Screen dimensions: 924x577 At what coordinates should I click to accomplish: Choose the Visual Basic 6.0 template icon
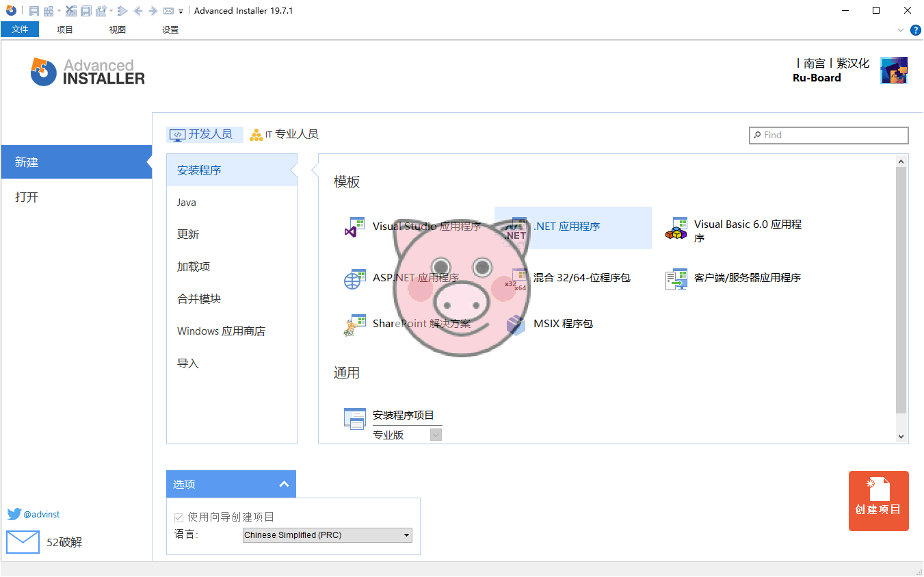click(x=676, y=228)
